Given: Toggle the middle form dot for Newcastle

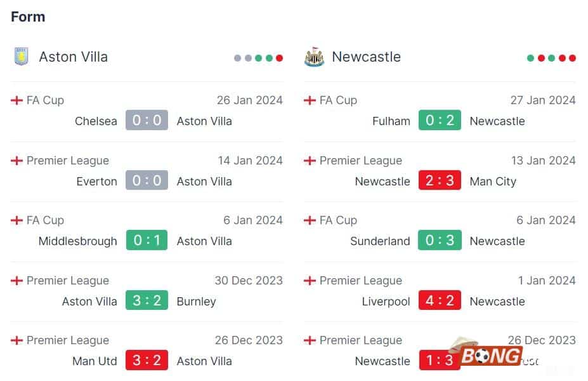Looking at the screenshot, I should tap(551, 57).
